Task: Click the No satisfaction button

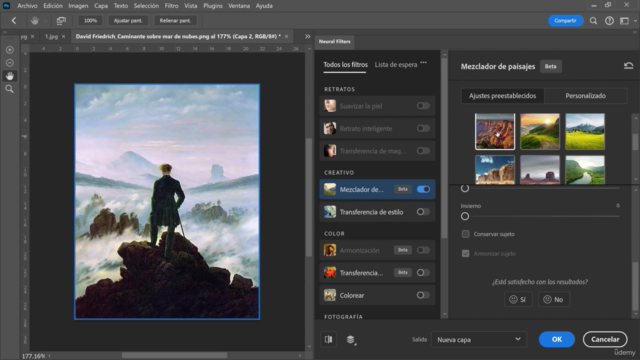Action: click(x=553, y=299)
